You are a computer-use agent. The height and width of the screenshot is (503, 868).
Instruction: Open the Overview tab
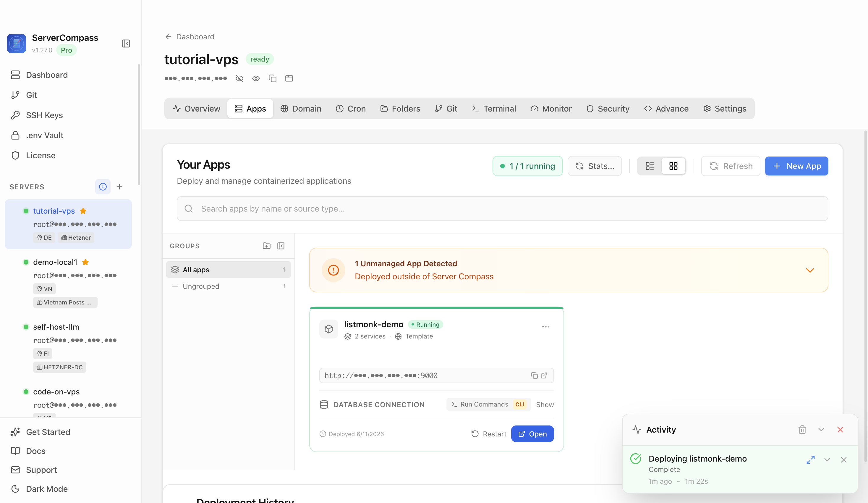coord(196,109)
